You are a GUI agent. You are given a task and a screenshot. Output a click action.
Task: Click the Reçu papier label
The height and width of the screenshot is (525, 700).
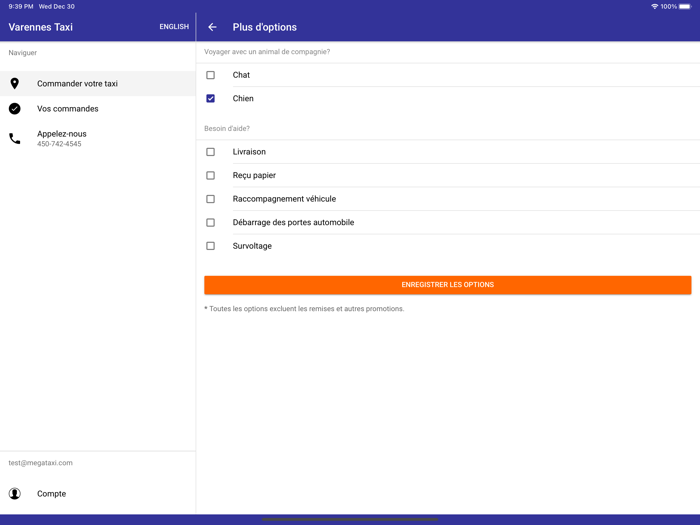point(254,175)
